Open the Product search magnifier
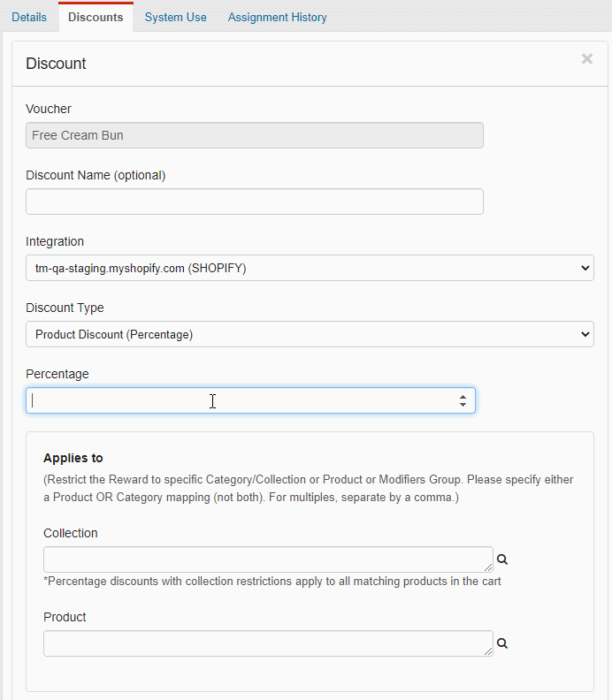This screenshot has width=612, height=700. point(502,643)
